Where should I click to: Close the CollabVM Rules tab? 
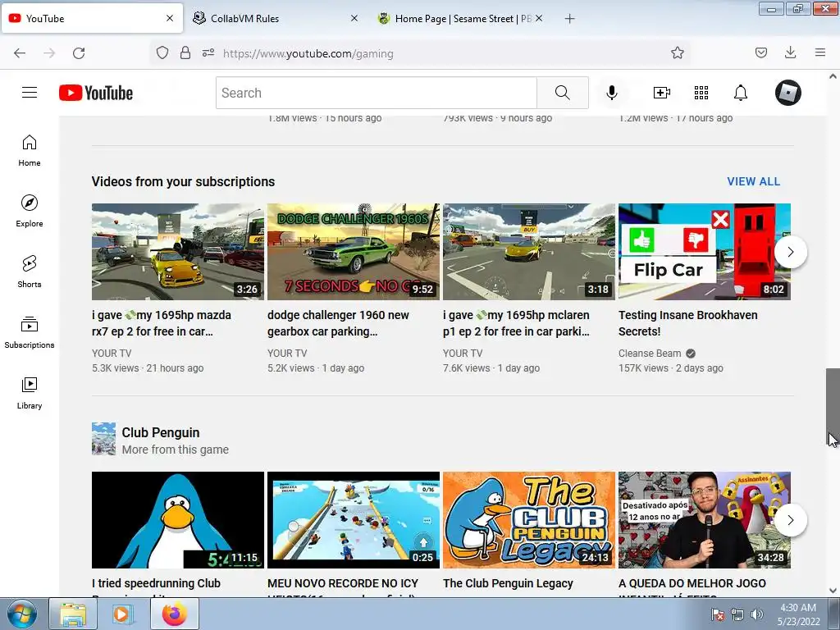click(x=354, y=18)
